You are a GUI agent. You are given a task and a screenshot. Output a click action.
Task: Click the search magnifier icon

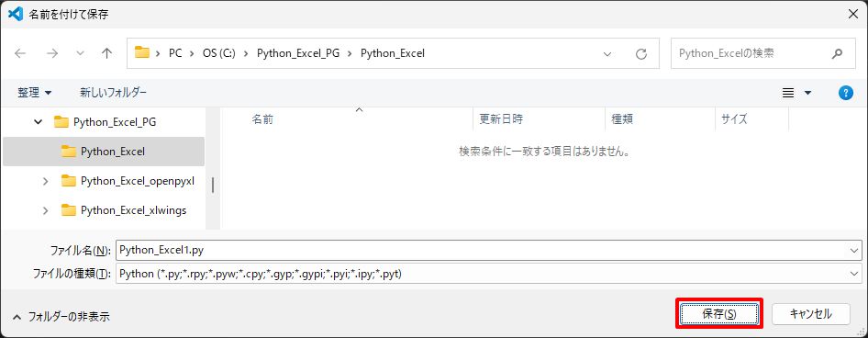[x=837, y=54]
